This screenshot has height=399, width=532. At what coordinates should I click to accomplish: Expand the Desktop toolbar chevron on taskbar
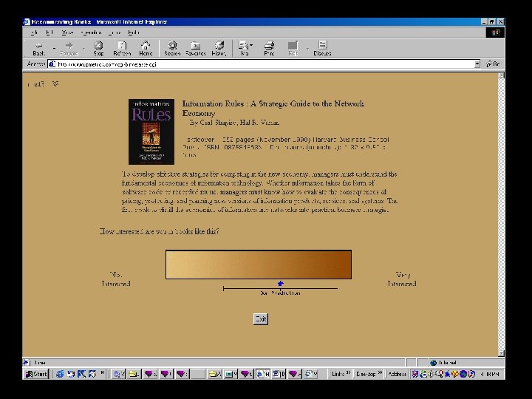tap(380, 373)
